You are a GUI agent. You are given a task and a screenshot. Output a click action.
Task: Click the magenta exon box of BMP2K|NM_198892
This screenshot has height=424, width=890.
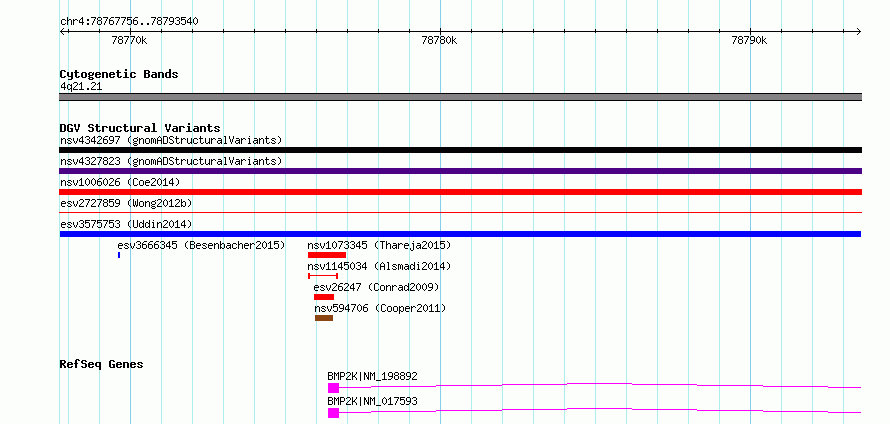tap(333, 388)
